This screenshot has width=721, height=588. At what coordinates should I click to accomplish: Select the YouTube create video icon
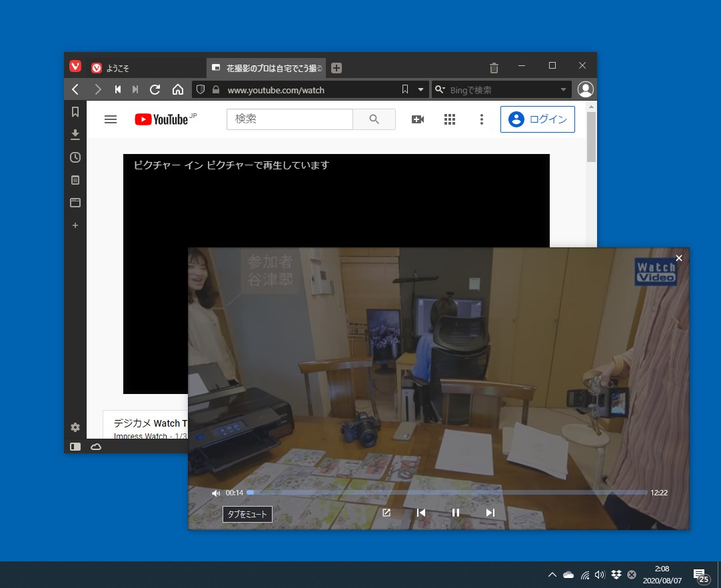pos(417,119)
